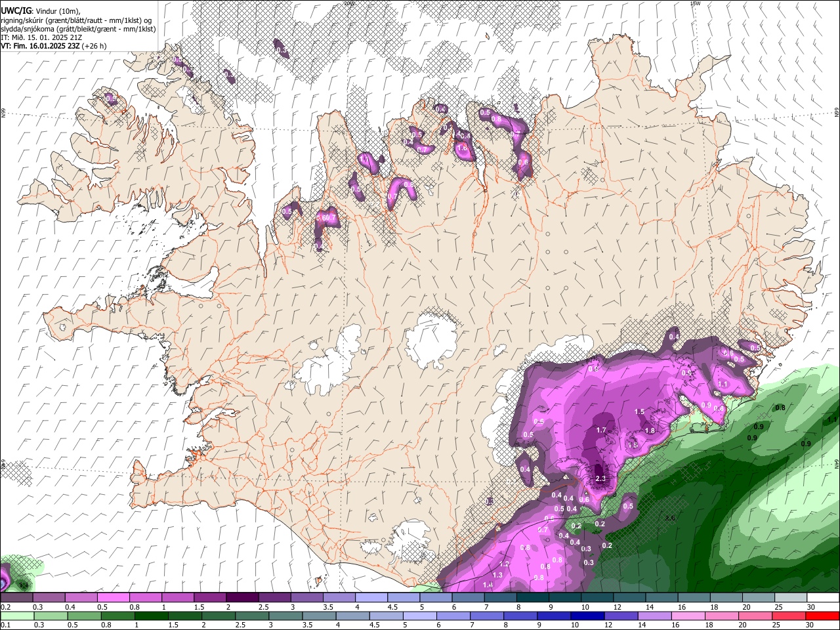Click the 15W longitude label at top
This screenshot has height=630, width=840.
point(695,3)
